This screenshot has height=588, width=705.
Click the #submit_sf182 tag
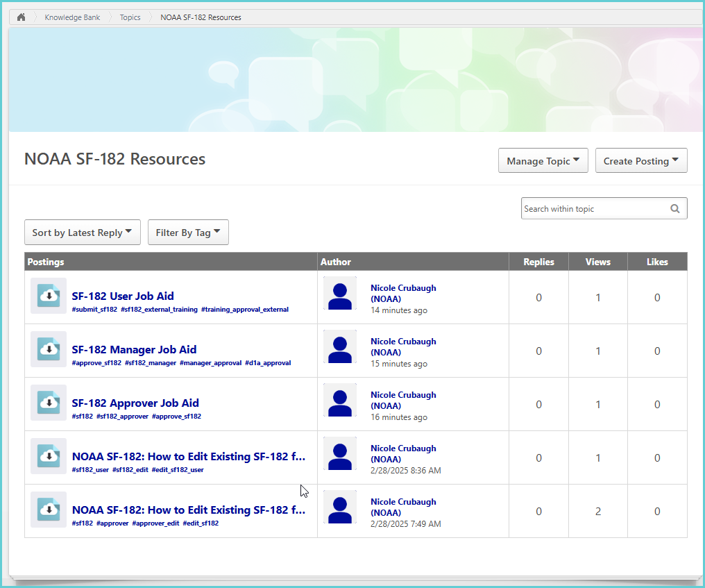(94, 310)
